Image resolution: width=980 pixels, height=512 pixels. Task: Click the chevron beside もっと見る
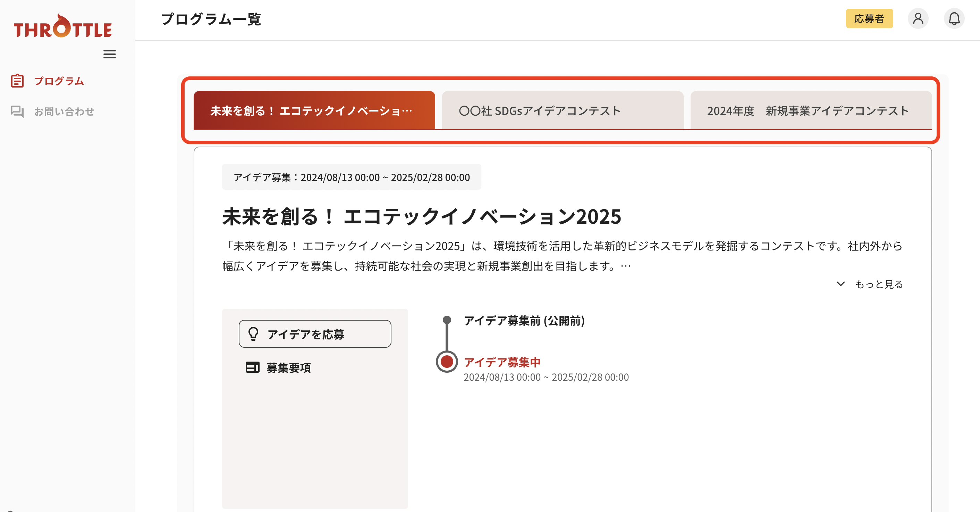(x=841, y=284)
